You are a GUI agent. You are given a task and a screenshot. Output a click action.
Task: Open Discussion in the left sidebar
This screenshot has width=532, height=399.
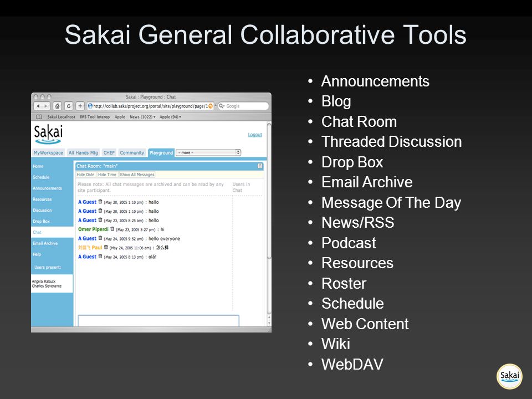coord(42,211)
